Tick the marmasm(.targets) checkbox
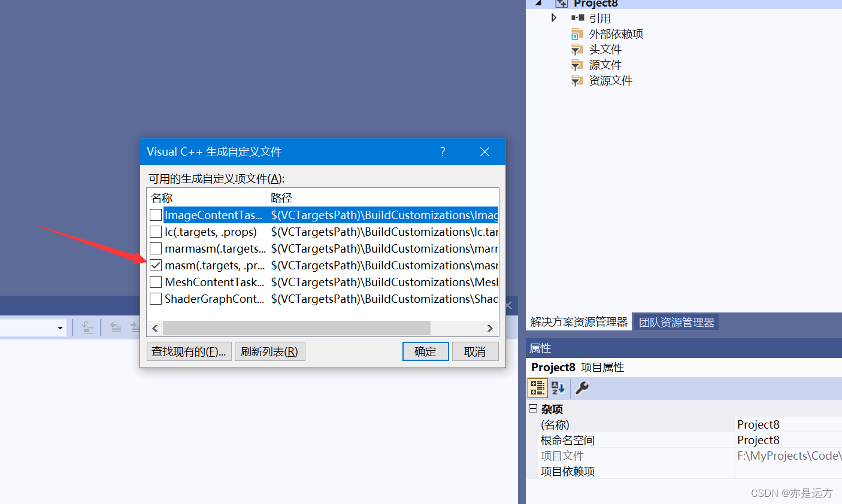Screen dimensions: 842x504 click(156, 248)
